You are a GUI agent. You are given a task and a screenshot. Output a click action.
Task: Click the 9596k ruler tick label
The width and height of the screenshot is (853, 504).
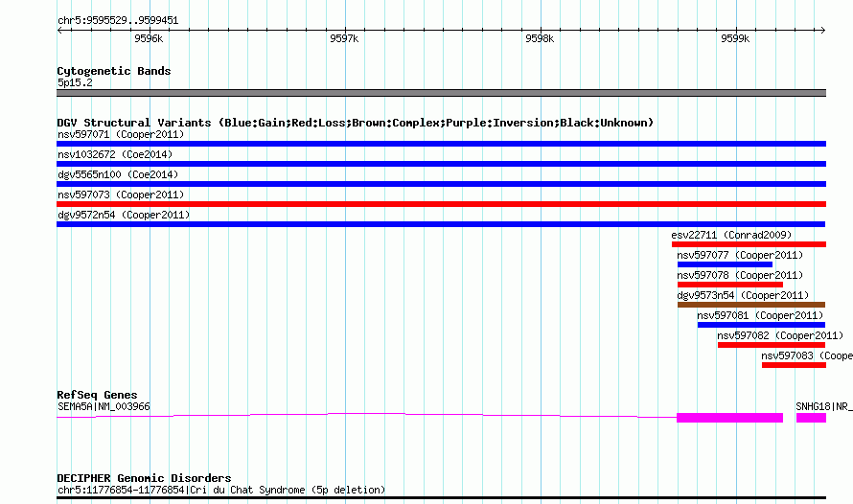point(149,38)
